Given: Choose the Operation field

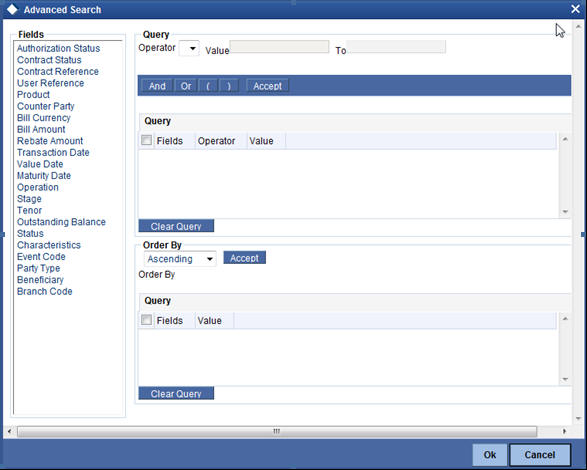Looking at the screenshot, I should click(x=38, y=188).
